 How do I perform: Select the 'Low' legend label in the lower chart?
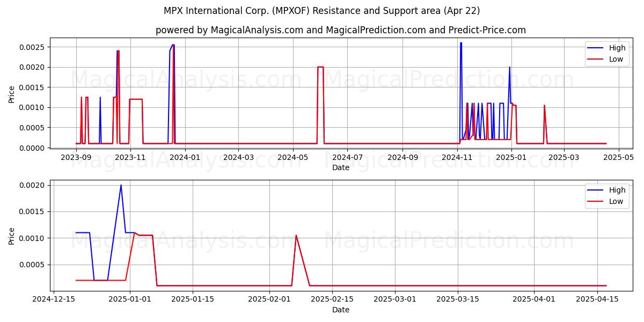[616, 201]
